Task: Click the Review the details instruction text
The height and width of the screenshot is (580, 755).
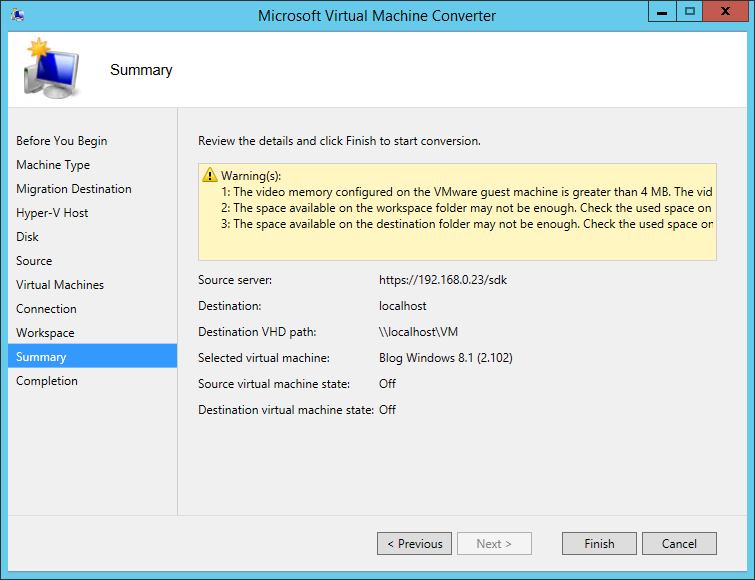Action: coord(339,141)
